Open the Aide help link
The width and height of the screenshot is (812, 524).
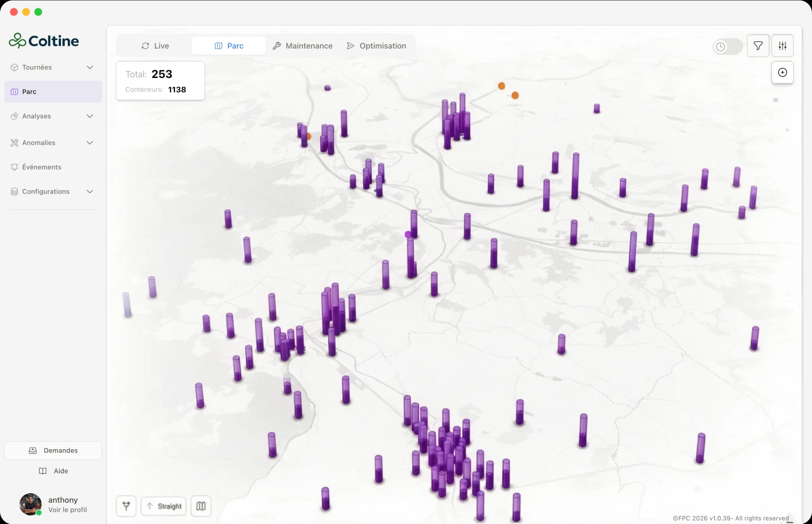click(x=53, y=471)
